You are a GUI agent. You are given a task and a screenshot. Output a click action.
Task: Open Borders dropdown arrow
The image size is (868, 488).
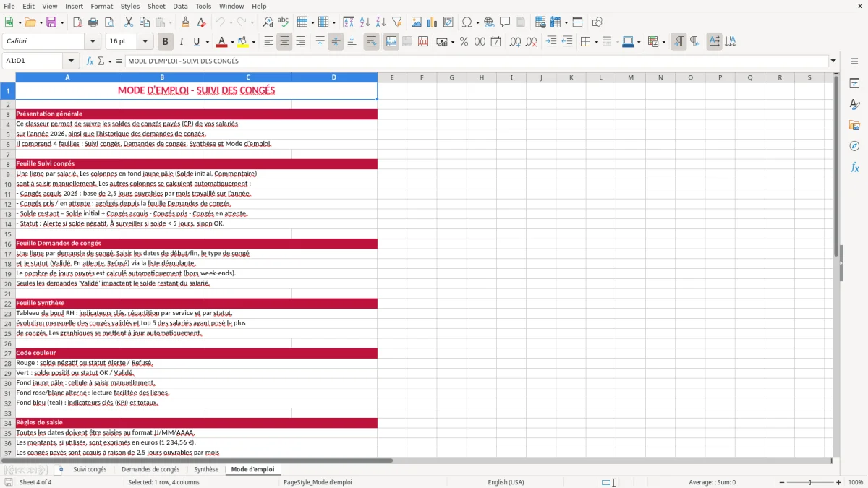tap(597, 42)
